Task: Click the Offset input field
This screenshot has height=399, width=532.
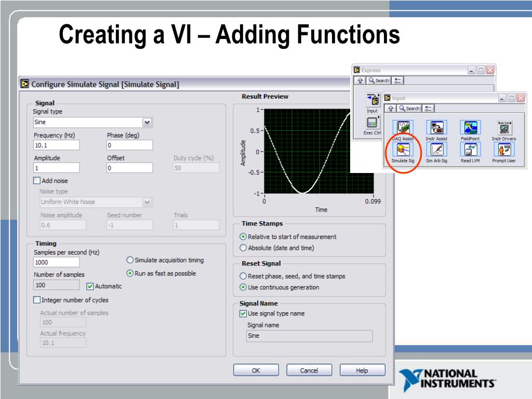Action: (129, 168)
